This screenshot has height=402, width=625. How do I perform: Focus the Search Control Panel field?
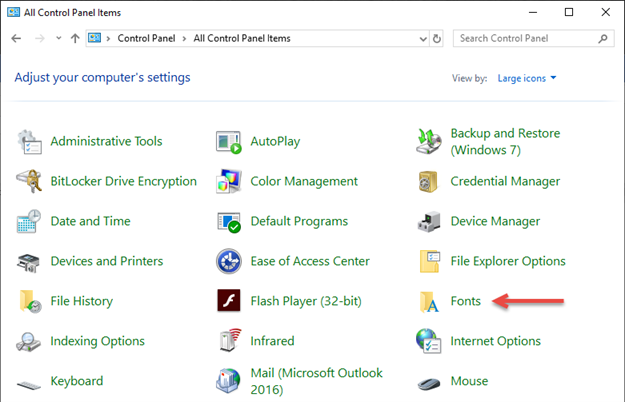coord(533,39)
